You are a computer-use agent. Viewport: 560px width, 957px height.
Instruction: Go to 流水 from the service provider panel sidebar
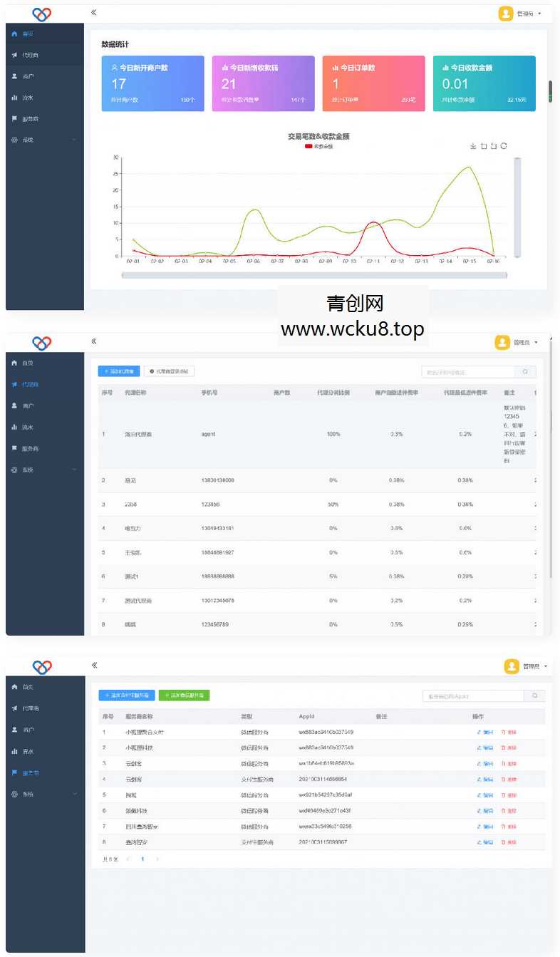coord(44,751)
